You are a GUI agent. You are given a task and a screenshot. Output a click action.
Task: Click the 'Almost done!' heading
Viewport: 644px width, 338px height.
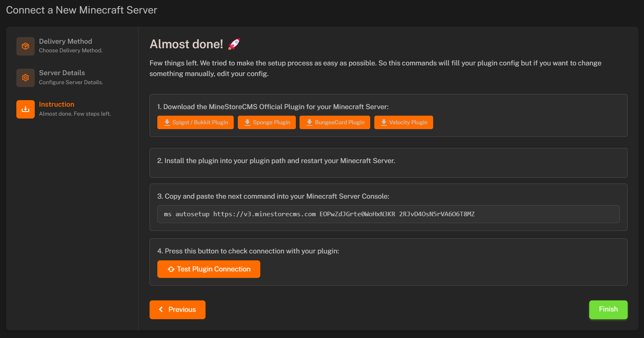[x=186, y=44]
